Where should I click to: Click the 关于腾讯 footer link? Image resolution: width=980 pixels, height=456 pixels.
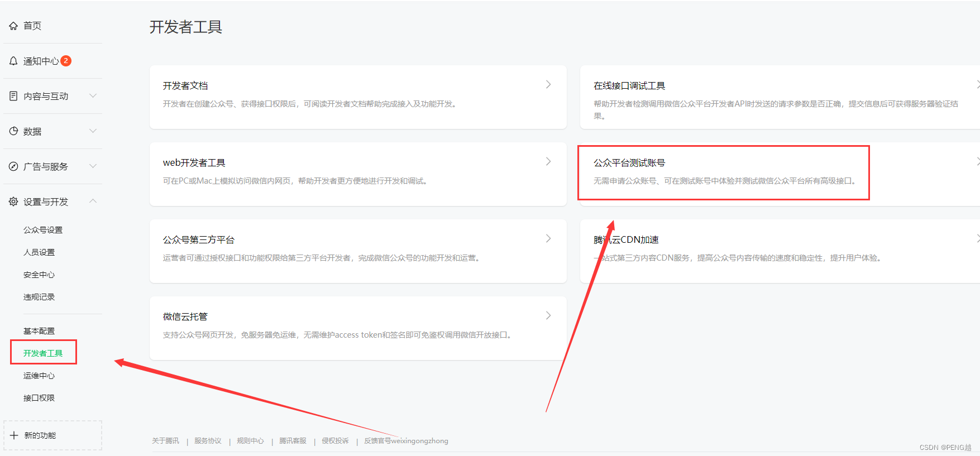[x=166, y=441]
